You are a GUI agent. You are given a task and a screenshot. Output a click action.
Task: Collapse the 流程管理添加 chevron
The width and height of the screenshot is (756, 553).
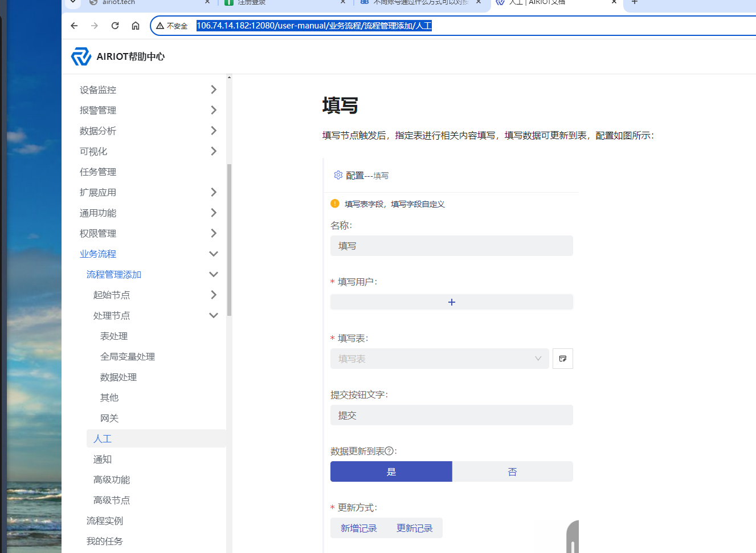pyautogui.click(x=214, y=274)
